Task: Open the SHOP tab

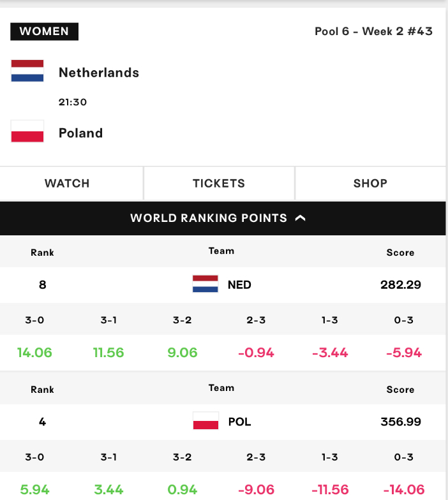Action: (x=370, y=184)
